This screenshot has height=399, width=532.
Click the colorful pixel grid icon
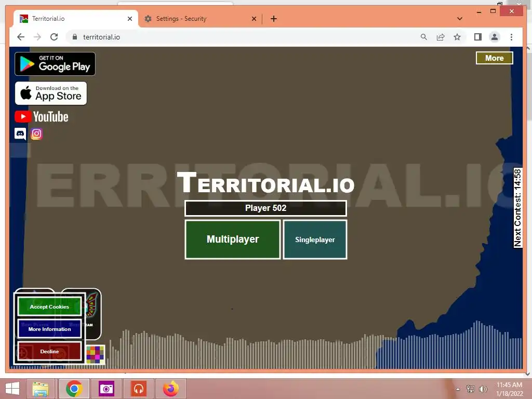pyautogui.click(x=96, y=354)
